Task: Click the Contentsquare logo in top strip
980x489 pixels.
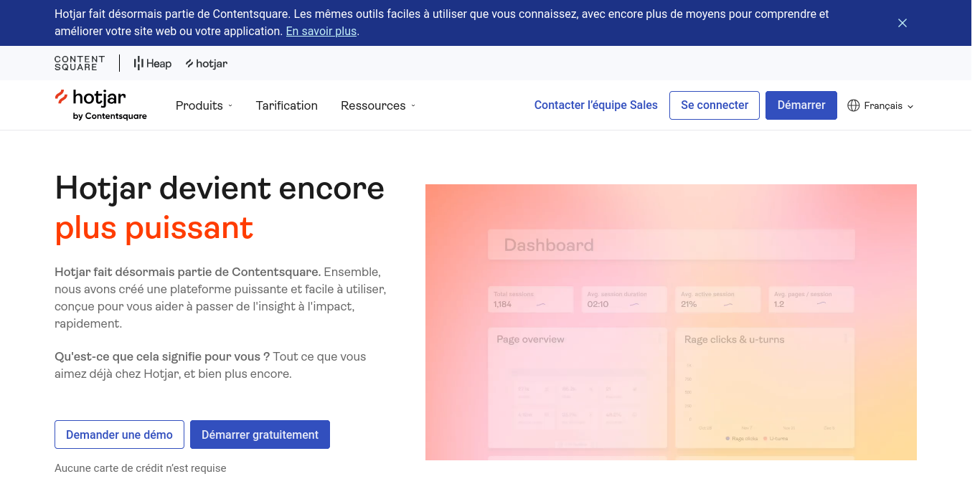Action: pos(80,63)
